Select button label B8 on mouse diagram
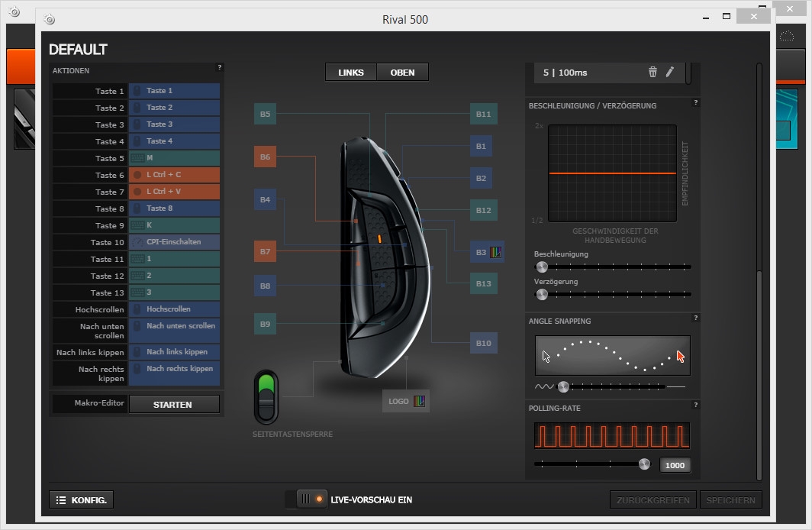 265,286
